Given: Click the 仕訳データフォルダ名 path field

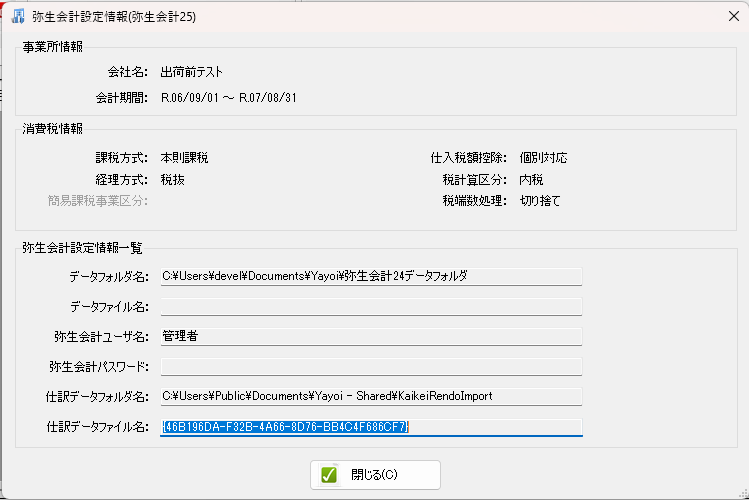Looking at the screenshot, I should pos(371,396).
